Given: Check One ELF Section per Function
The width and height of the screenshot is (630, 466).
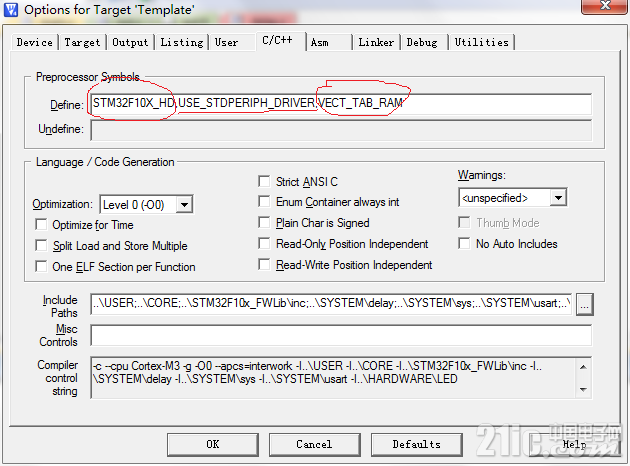Looking at the screenshot, I should click(41, 266).
